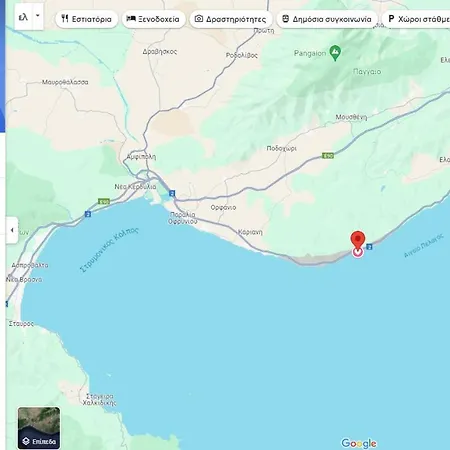
Task: Filter by Ξενοδοχεία hotels chip
Action: [x=153, y=19]
